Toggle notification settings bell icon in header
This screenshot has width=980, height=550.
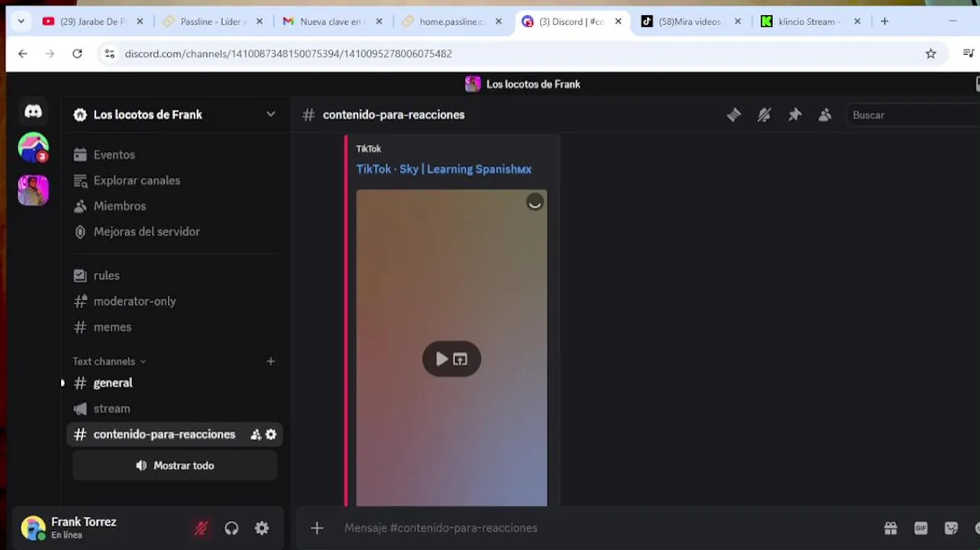764,115
